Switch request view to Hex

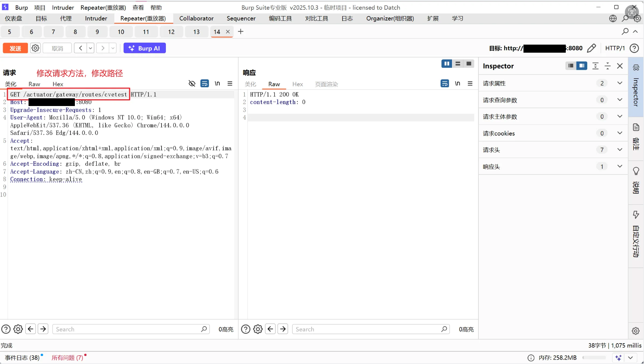58,84
